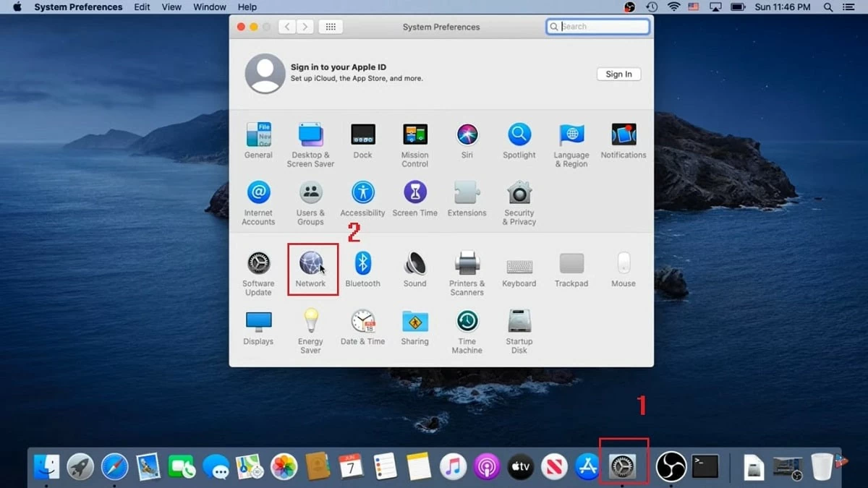The height and width of the screenshot is (488, 868).
Task: Open the Window menu
Action: coord(210,7)
